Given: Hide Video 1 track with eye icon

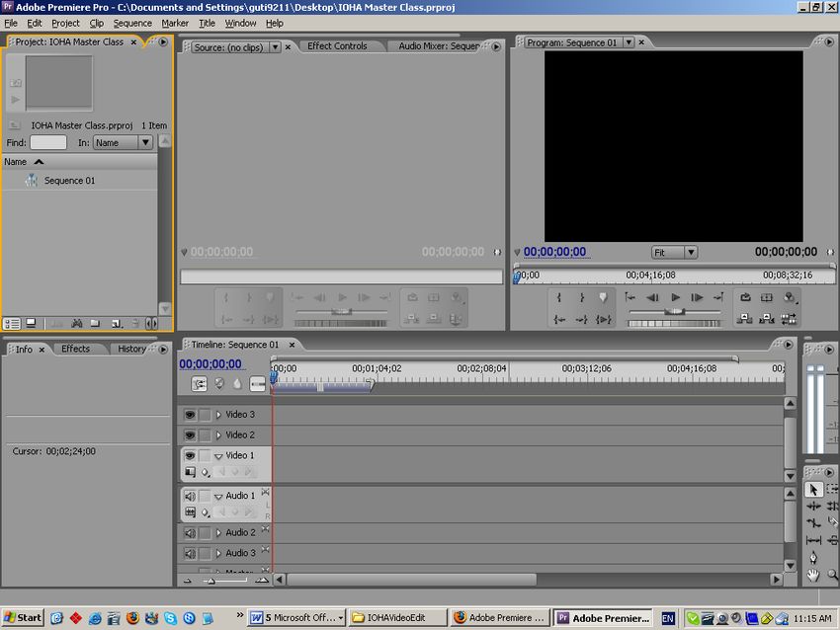Looking at the screenshot, I should click(x=190, y=455).
